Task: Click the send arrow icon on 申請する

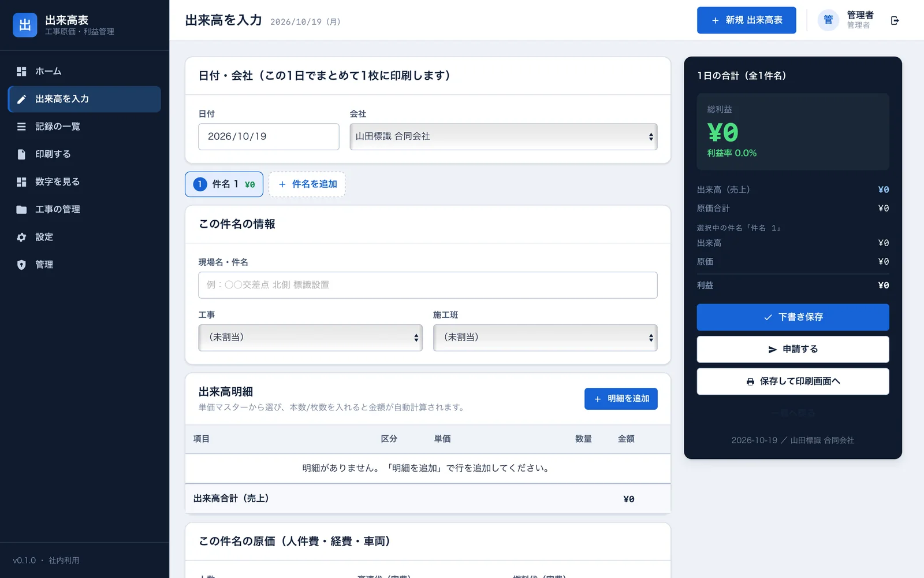Action: tap(773, 350)
